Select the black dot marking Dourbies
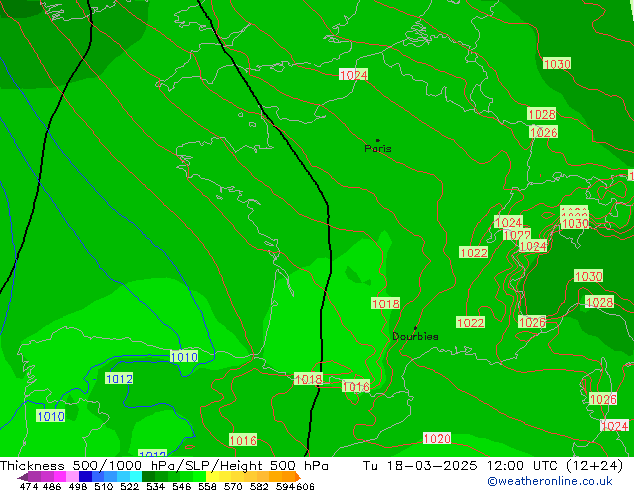Screen dimensions: 634x490 (415, 328)
